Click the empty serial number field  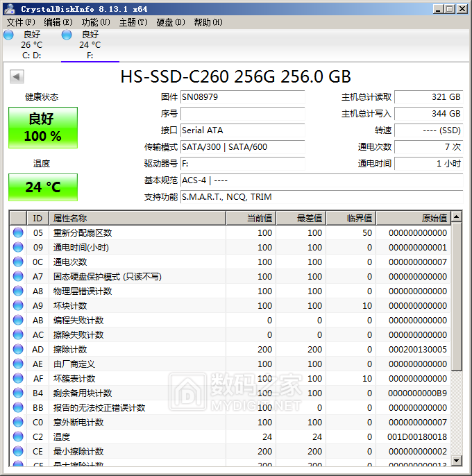pyautogui.click(x=243, y=114)
